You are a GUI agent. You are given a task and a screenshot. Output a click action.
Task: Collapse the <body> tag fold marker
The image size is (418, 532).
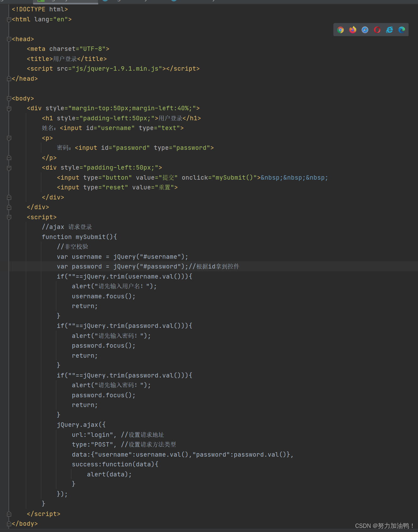pyautogui.click(x=9, y=99)
